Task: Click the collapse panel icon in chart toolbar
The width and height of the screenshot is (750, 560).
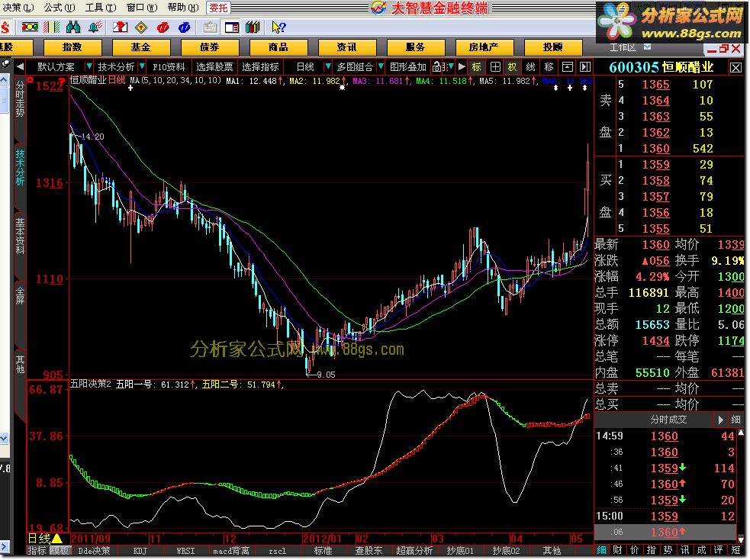Action: pos(568,66)
